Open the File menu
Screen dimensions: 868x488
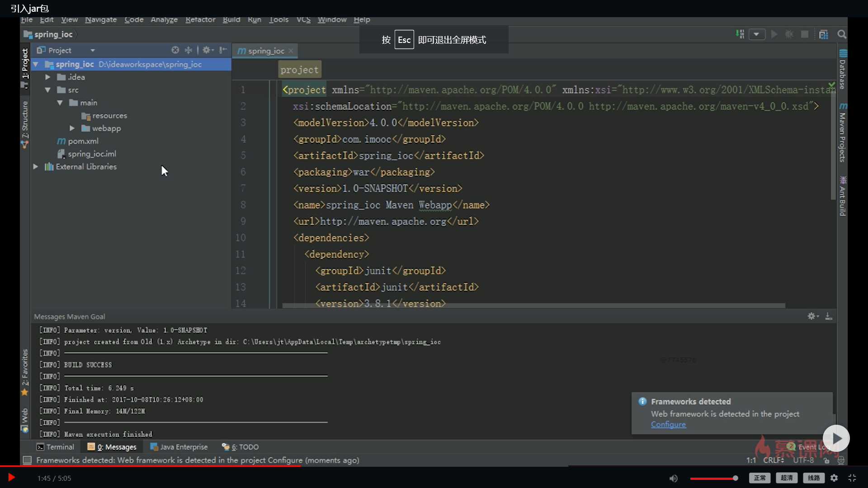point(27,19)
